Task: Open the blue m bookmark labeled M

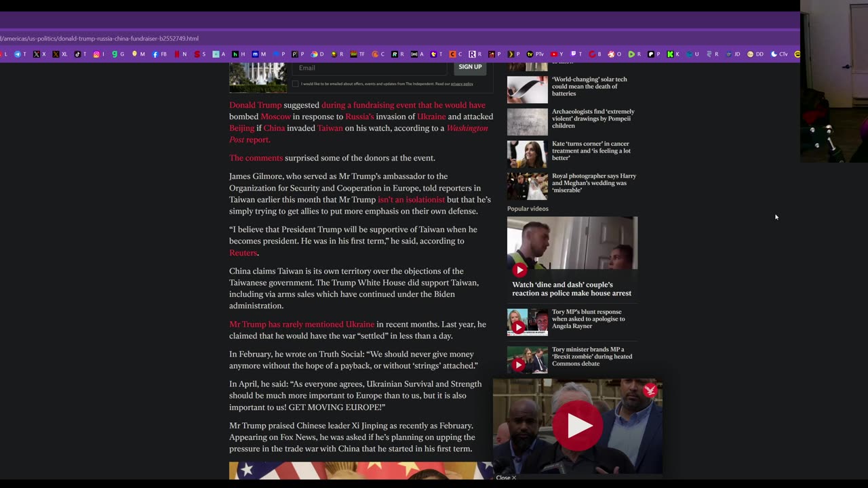Action: [x=258, y=54]
